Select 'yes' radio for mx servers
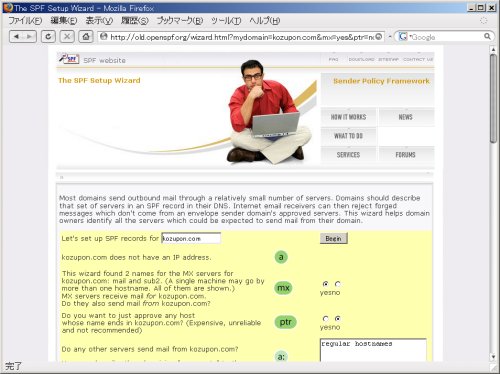The width and height of the screenshot is (500, 374). (x=326, y=284)
